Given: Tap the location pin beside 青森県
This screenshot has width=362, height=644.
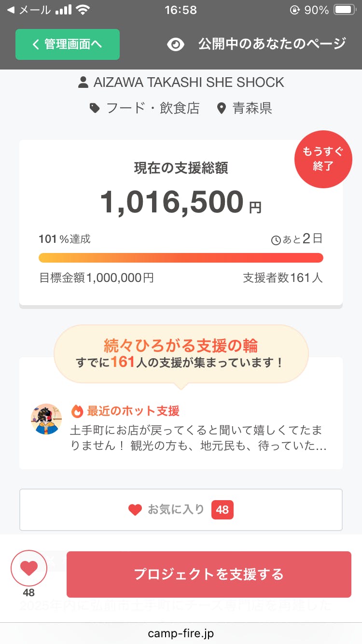Looking at the screenshot, I should tap(222, 108).
